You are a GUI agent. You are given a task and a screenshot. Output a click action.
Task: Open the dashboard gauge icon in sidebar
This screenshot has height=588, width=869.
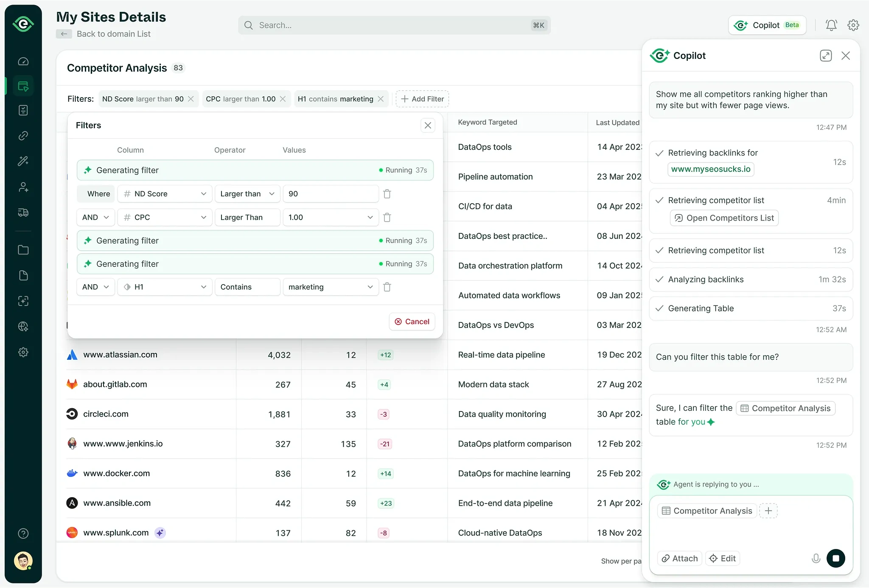point(23,62)
